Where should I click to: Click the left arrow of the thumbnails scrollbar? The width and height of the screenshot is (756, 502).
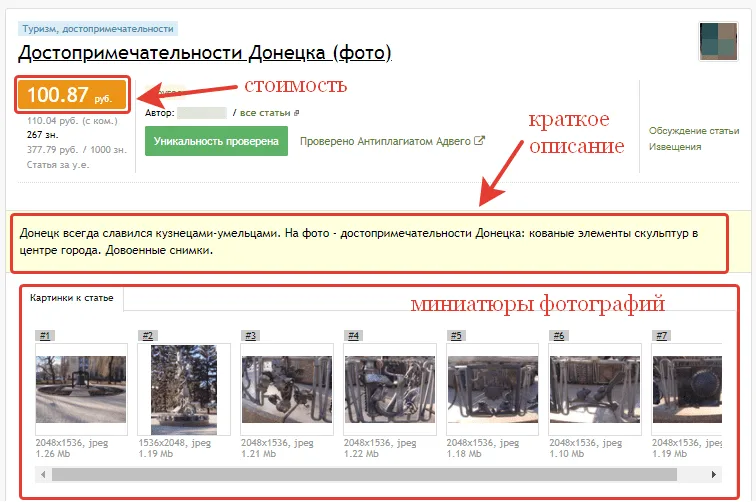pos(43,475)
